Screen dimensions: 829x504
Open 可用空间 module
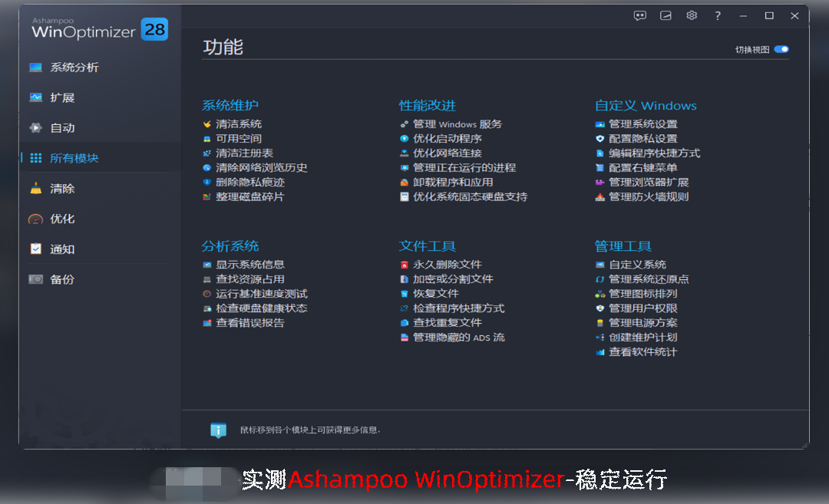(x=239, y=139)
